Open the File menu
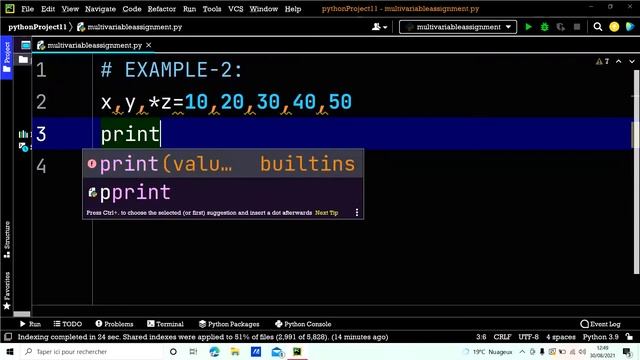The image size is (640, 360). (27, 9)
